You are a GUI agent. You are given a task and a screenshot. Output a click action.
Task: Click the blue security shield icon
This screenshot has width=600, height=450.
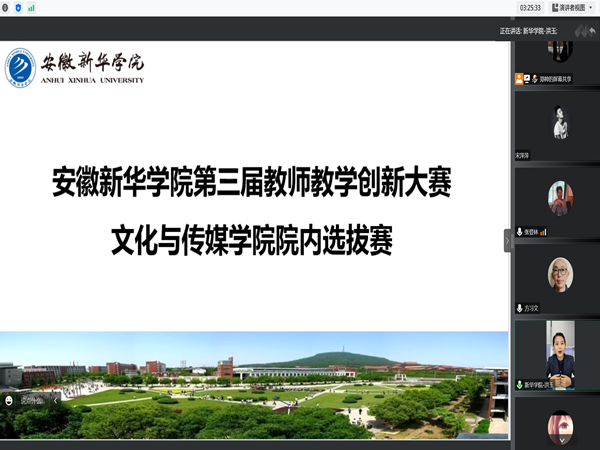click(20, 7)
